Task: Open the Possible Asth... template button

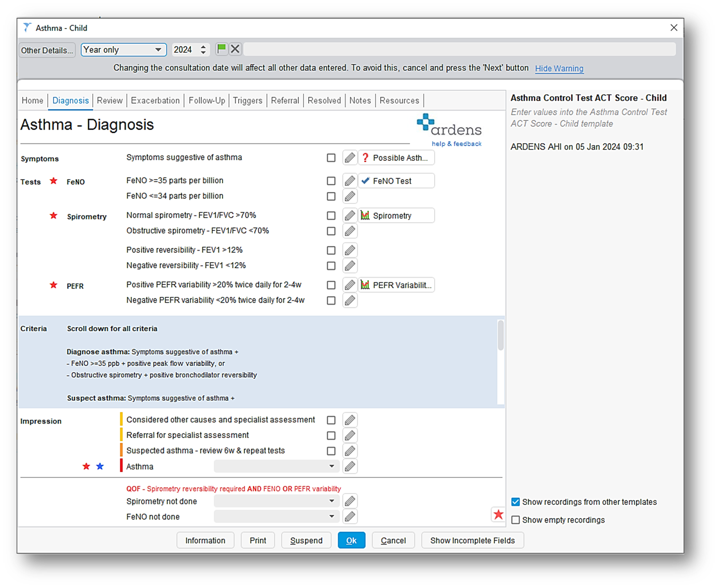Action: (x=396, y=158)
